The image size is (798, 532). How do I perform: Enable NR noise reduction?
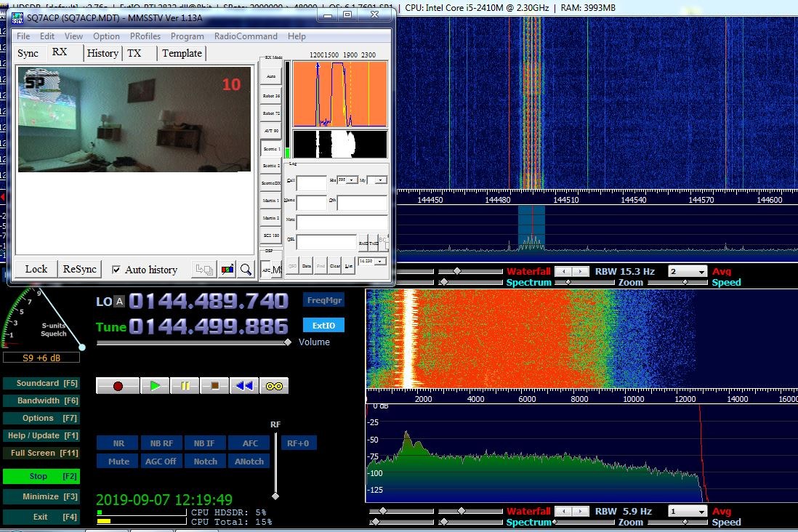click(x=118, y=443)
